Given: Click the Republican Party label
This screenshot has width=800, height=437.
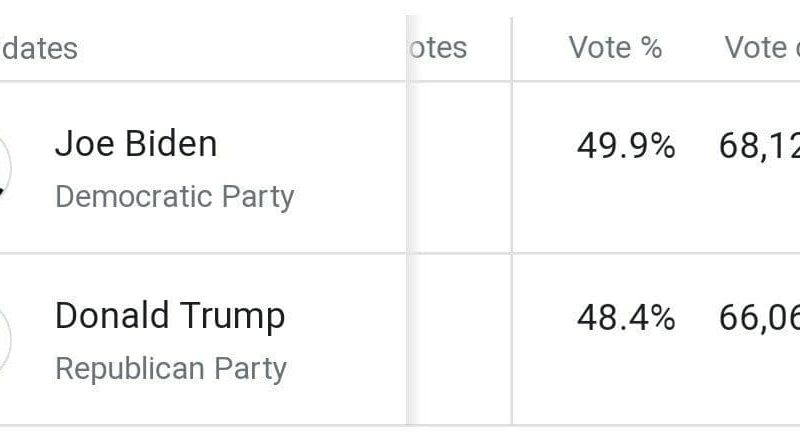Looking at the screenshot, I should (x=171, y=369).
